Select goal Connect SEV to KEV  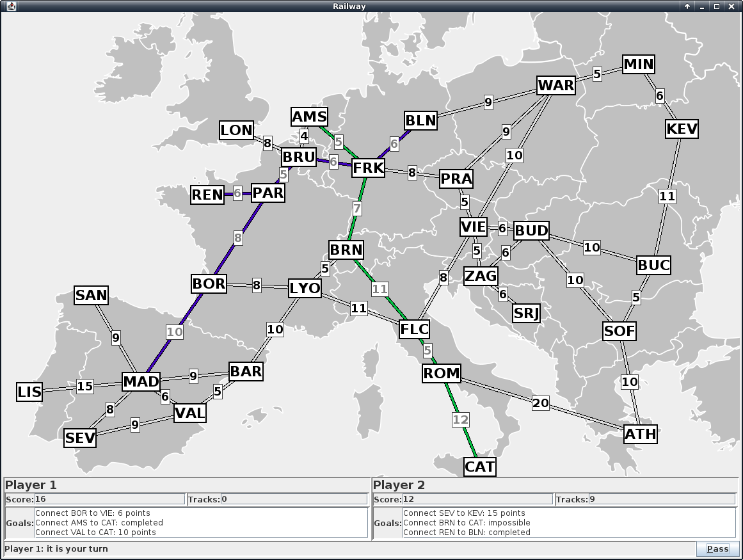point(464,513)
